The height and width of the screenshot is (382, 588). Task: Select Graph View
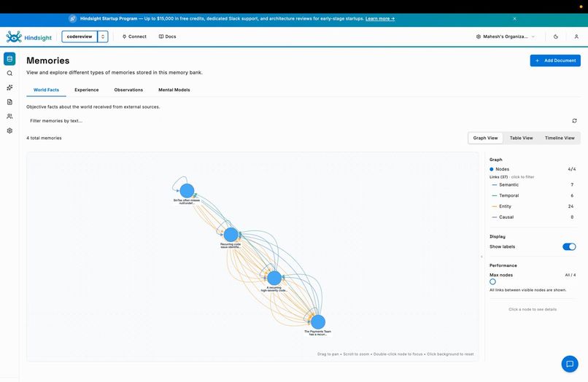coord(485,138)
